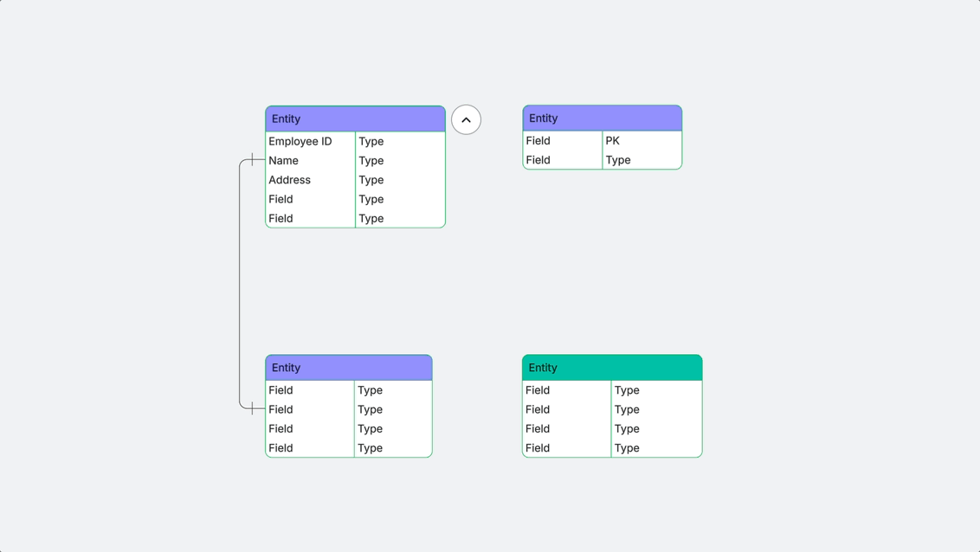Click the connector endpoint near Name row
Image resolution: width=980 pixels, height=552 pixels.
(253, 160)
